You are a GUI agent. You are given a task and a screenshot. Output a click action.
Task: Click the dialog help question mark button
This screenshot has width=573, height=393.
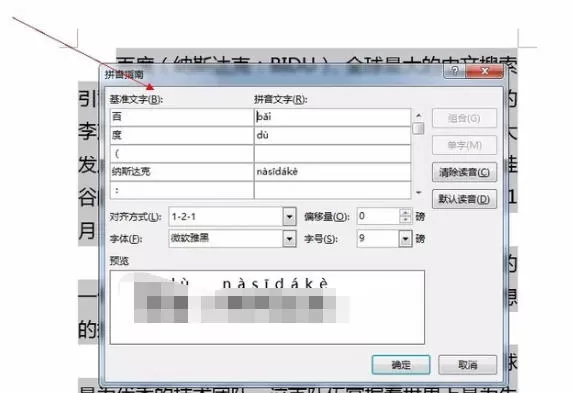point(454,71)
